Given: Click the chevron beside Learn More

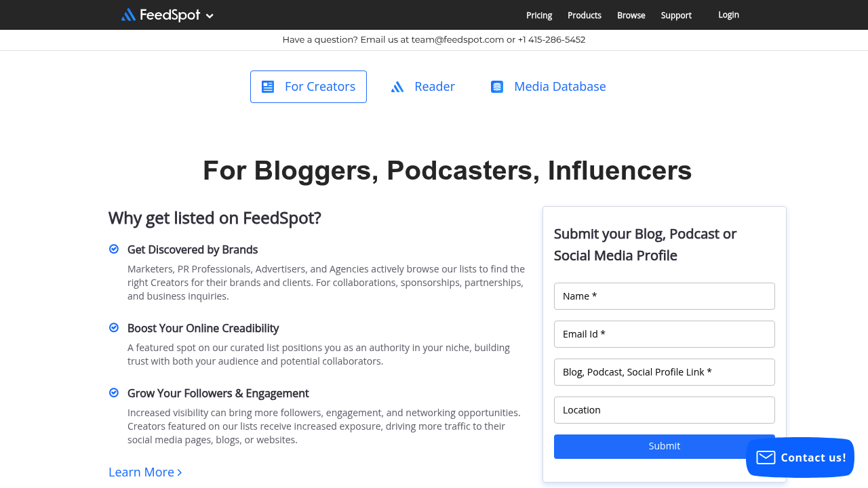Looking at the screenshot, I should coord(180,472).
